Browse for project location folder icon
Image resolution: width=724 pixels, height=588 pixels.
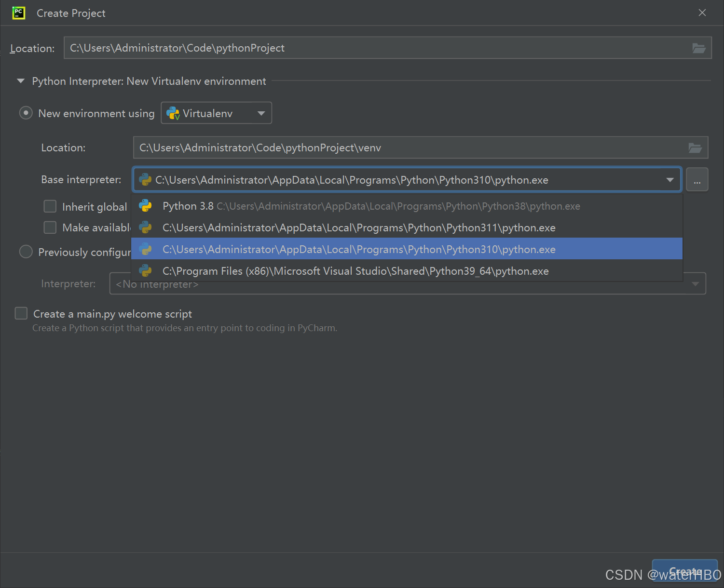tap(699, 48)
